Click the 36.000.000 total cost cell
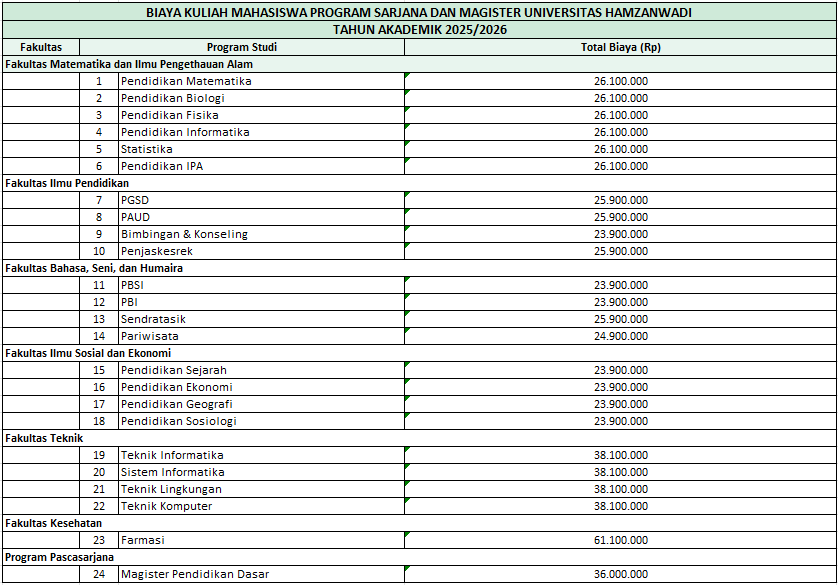The width and height of the screenshot is (838, 585). (620, 574)
